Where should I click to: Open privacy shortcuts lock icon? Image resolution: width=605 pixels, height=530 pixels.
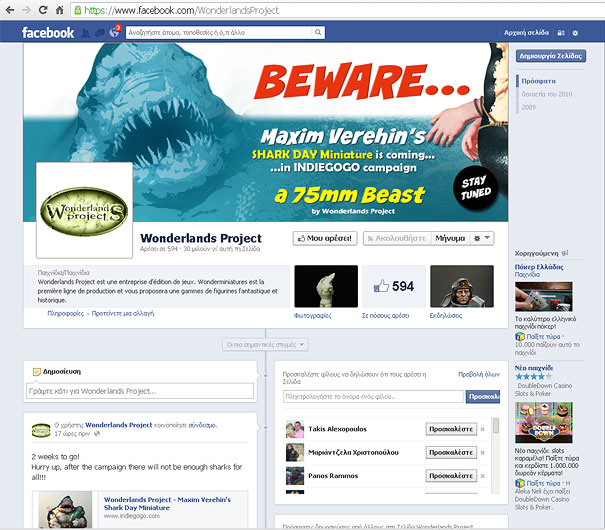tap(561, 33)
